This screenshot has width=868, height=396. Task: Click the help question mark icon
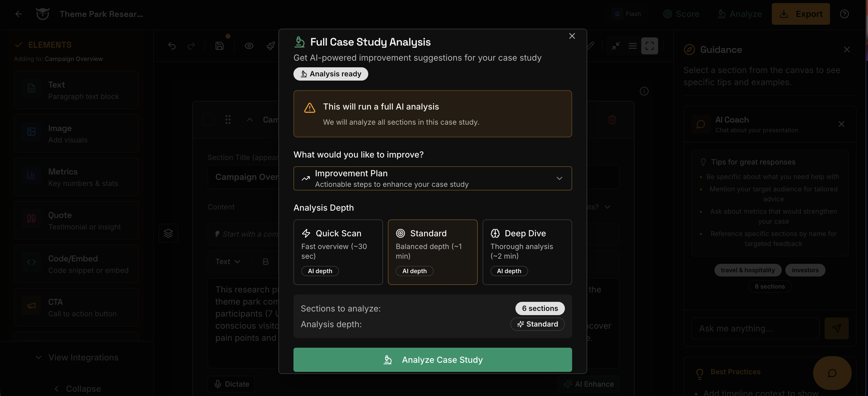(844, 14)
